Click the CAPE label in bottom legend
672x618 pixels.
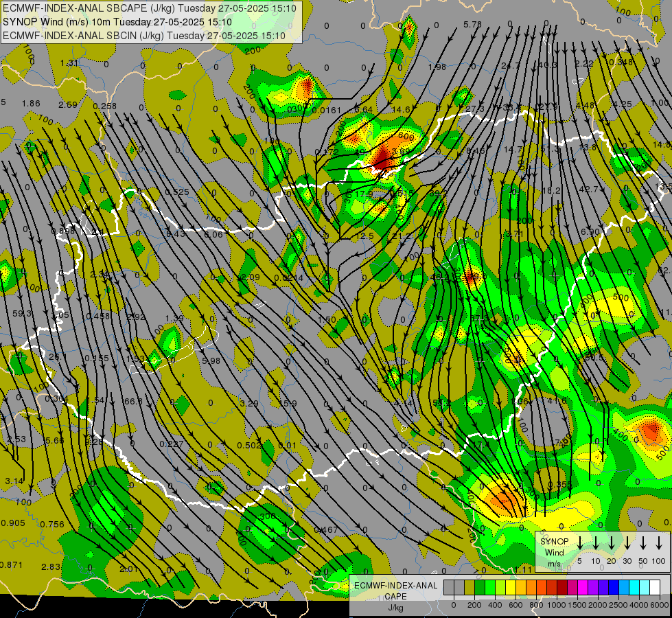pos(395,597)
